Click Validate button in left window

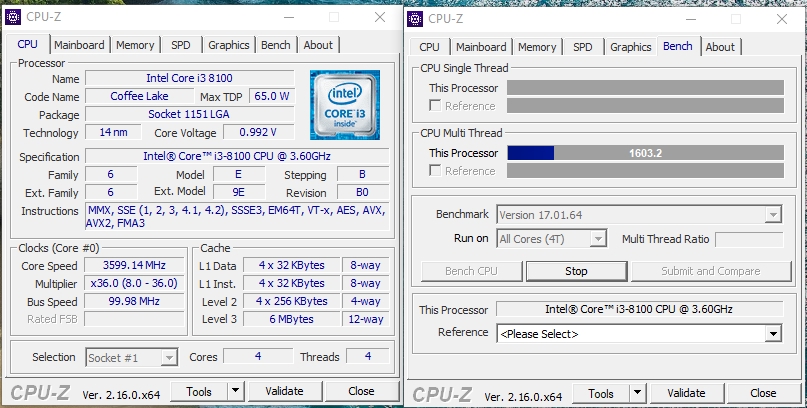point(285,392)
